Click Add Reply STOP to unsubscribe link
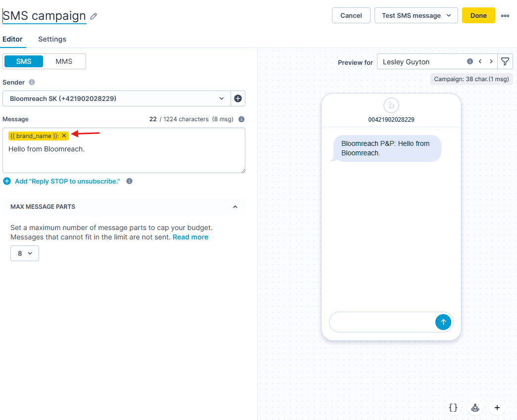The width and height of the screenshot is (517, 420). tap(67, 182)
